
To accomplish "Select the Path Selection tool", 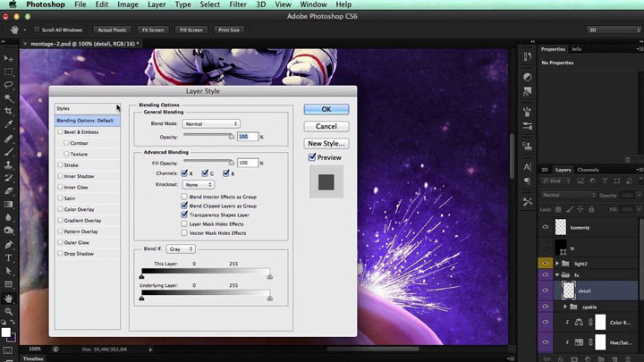I will (8, 271).
